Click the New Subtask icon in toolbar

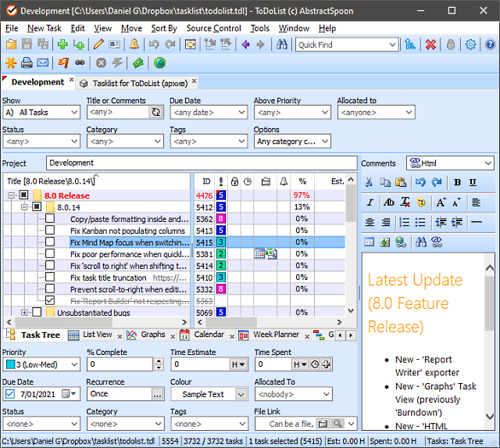(78, 44)
